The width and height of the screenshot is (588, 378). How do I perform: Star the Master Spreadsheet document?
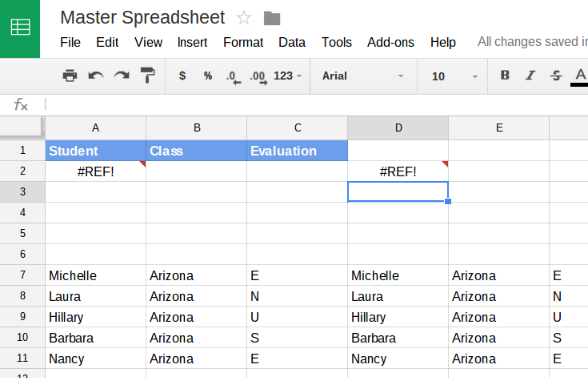pyautogui.click(x=244, y=18)
